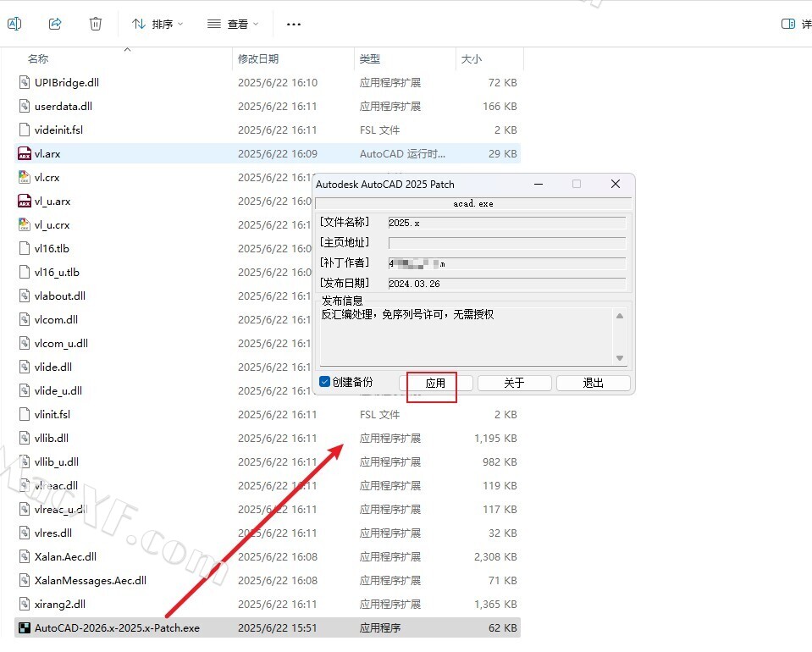Click file name vllib_u.dll
The image size is (812, 652).
[x=57, y=462]
